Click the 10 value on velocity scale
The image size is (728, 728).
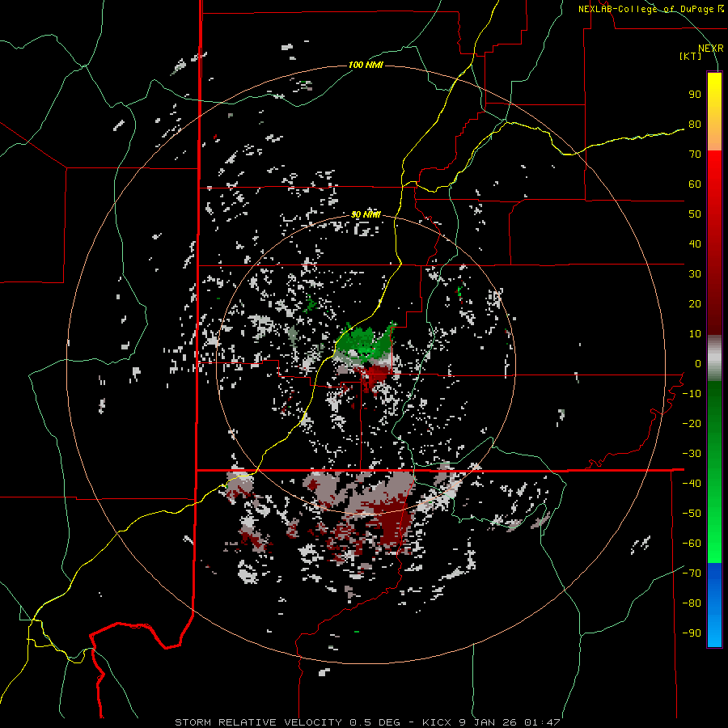[x=695, y=334]
